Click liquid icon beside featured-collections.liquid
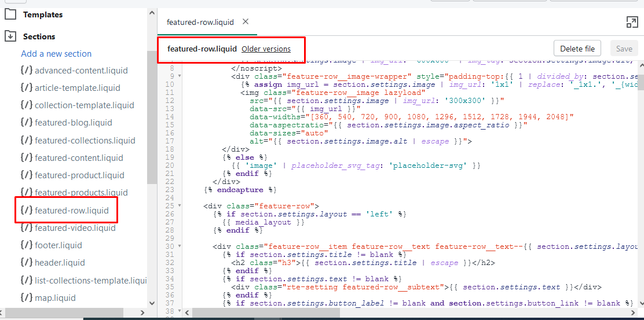 coord(26,140)
